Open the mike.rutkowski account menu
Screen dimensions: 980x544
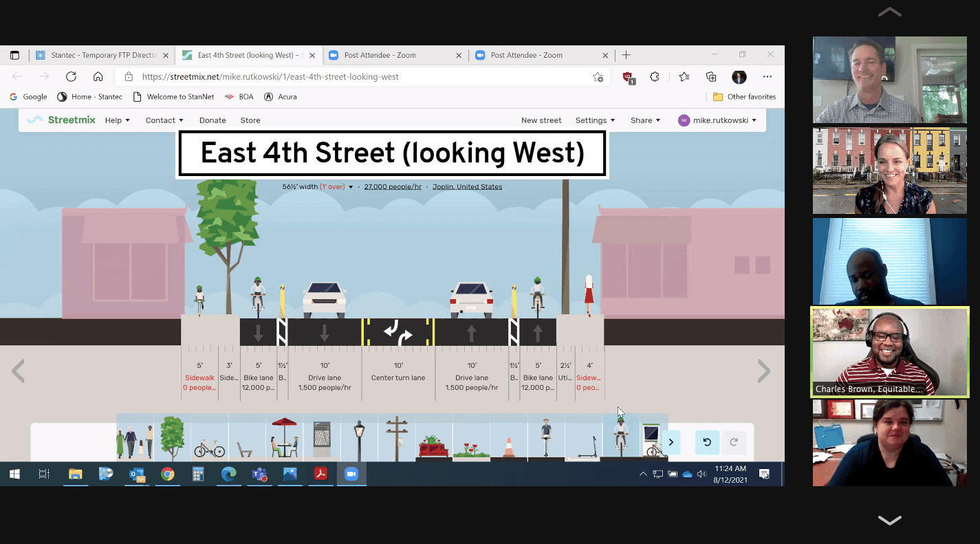pyautogui.click(x=717, y=120)
